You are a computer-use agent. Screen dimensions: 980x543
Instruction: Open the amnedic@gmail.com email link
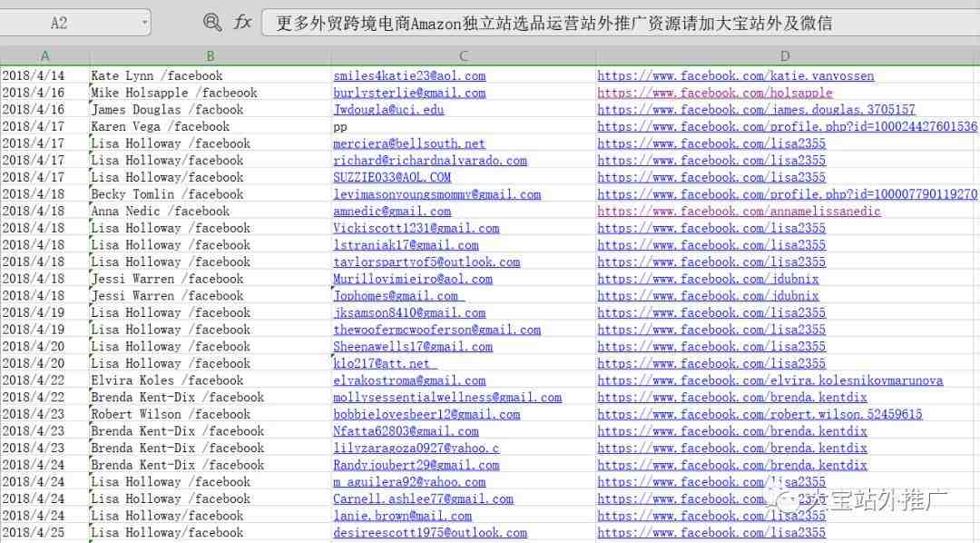tap(392, 211)
